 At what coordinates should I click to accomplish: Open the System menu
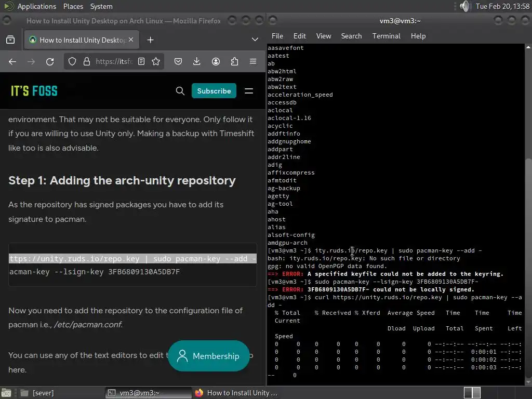[x=101, y=6]
